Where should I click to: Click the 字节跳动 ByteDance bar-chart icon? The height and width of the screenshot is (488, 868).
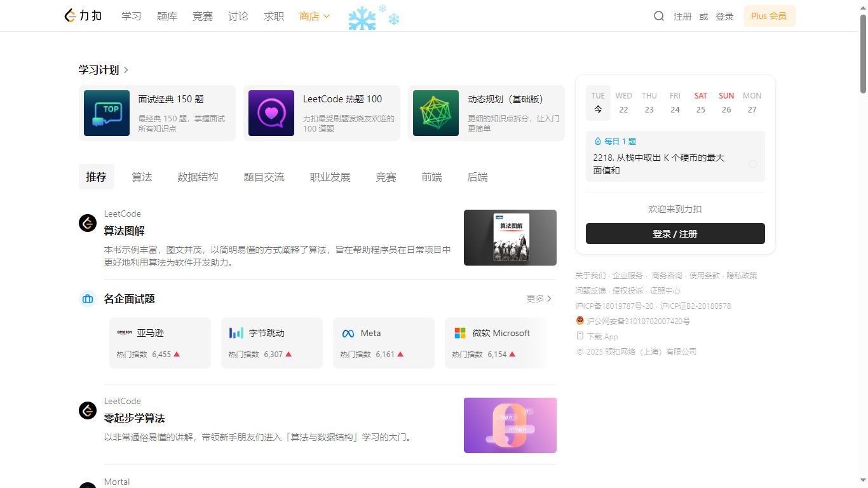(x=236, y=332)
